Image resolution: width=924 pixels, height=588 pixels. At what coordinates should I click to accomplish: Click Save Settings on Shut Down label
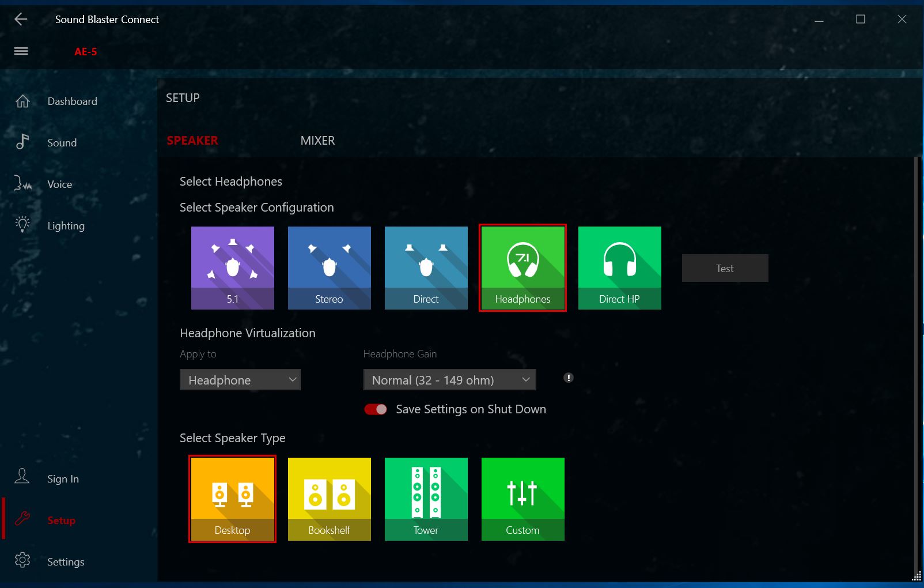click(x=471, y=409)
